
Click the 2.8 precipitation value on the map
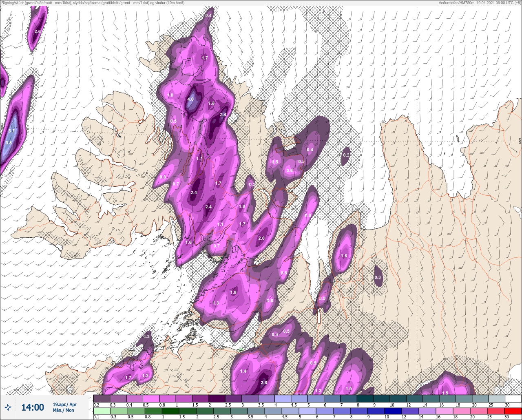click(x=263, y=382)
